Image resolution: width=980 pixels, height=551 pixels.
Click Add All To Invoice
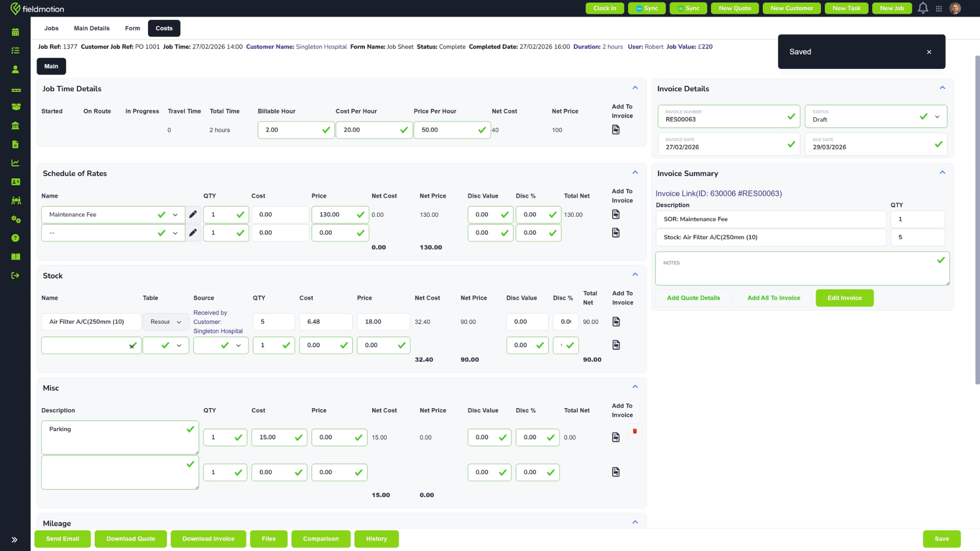click(773, 298)
